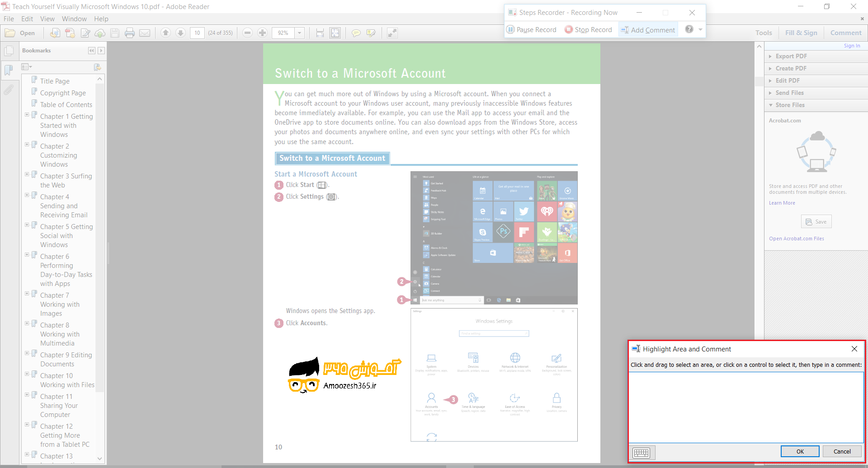Click the new bookmark icon in Bookmarks
Screen dimensions: 868x468
97,67
